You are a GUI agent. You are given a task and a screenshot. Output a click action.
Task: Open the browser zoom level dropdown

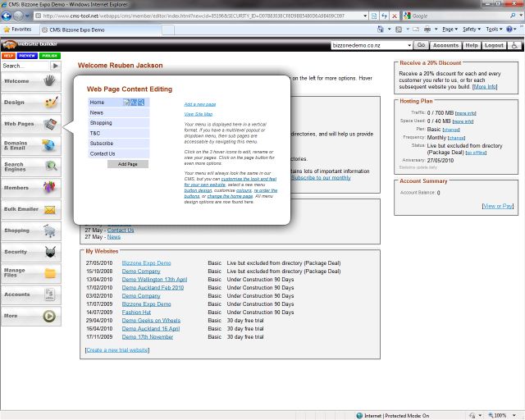click(x=514, y=415)
